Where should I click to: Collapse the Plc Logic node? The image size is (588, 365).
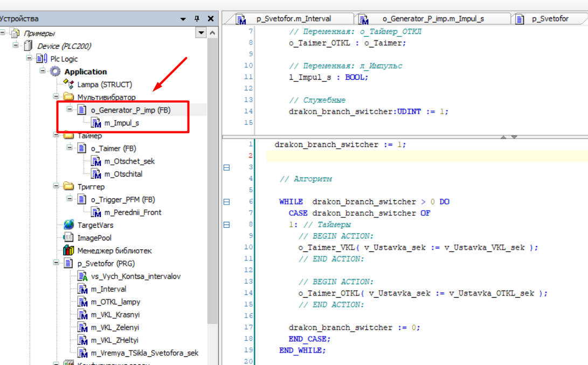click(x=29, y=58)
